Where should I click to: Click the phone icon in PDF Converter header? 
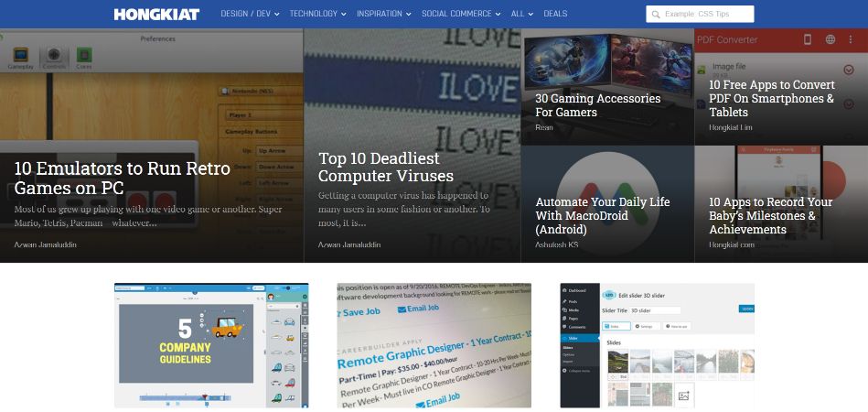[x=808, y=39]
